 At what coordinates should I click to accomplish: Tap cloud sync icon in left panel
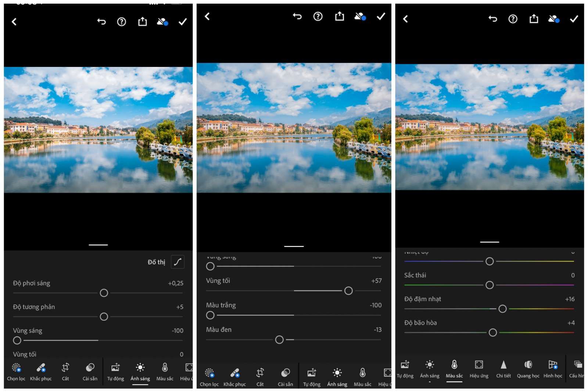(x=162, y=22)
